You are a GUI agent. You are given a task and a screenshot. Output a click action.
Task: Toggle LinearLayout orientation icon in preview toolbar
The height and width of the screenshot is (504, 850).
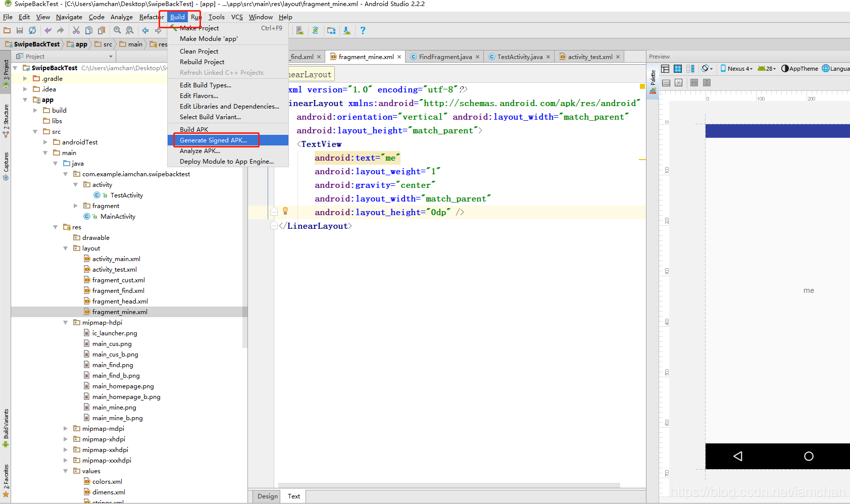click(666, 82)
